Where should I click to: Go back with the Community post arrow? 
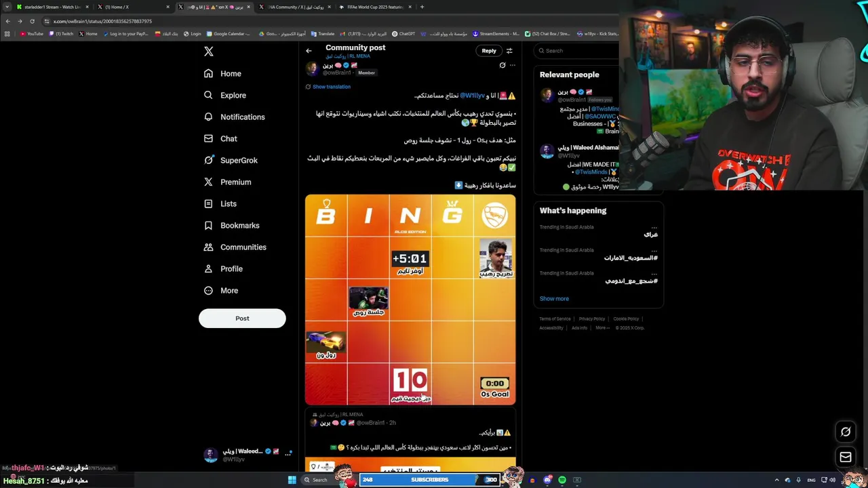pos(309,50)
